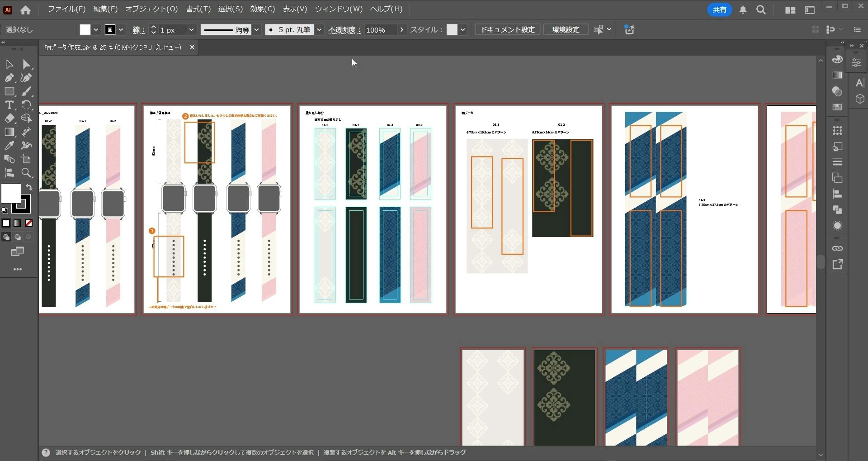
Task: Open the 効果(C) menu
Action: 262,9
